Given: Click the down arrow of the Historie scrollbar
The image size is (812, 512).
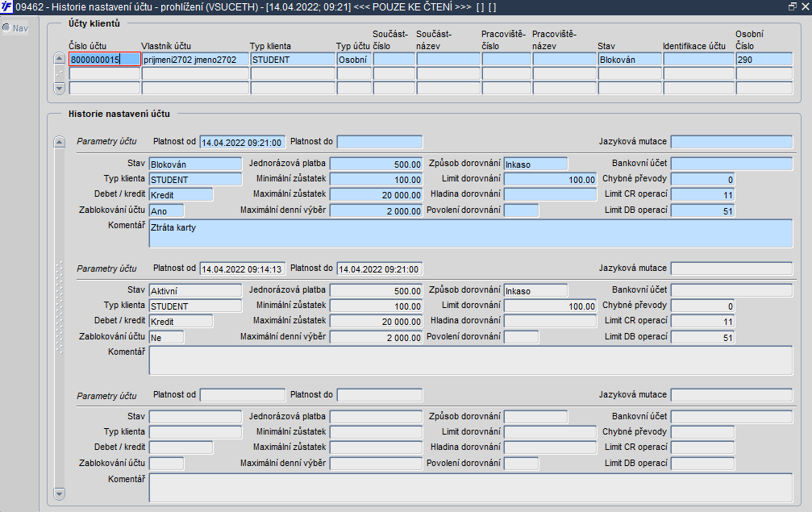Looking at the screenshot, I should point(58,493).
